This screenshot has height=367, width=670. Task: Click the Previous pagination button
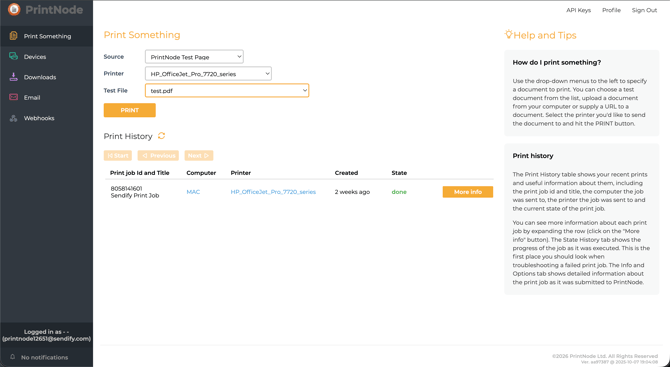click(158, 156)
